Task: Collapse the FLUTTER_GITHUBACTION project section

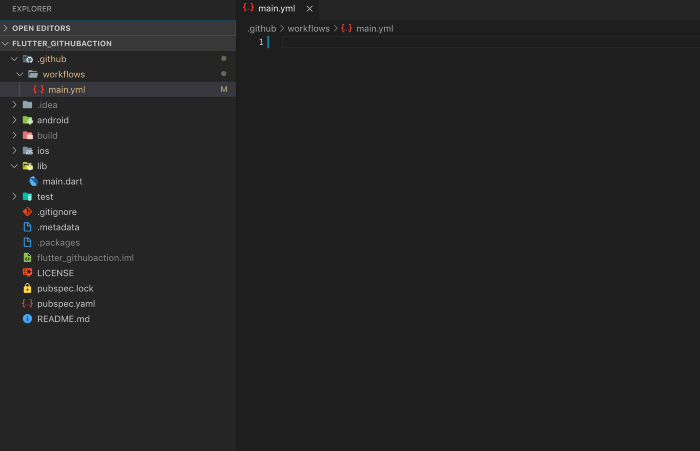Action: coord(6,44)
